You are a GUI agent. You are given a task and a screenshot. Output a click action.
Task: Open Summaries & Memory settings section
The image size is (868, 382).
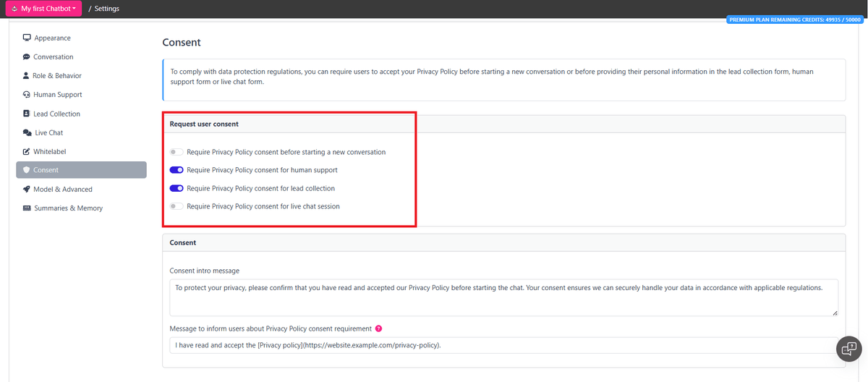[68, 208]
